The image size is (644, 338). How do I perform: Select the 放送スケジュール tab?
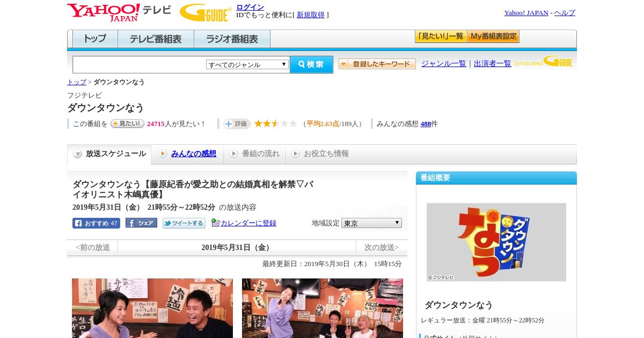point(109,154)
